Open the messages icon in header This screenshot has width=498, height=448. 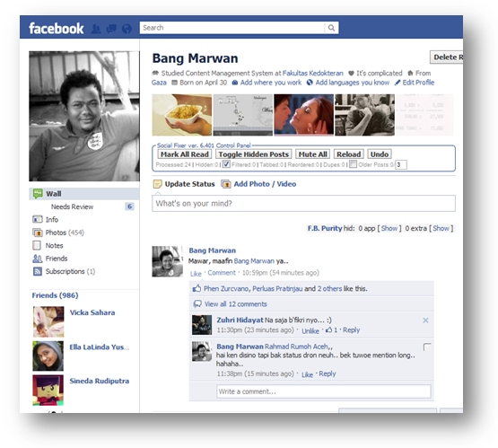coord(111,29)
